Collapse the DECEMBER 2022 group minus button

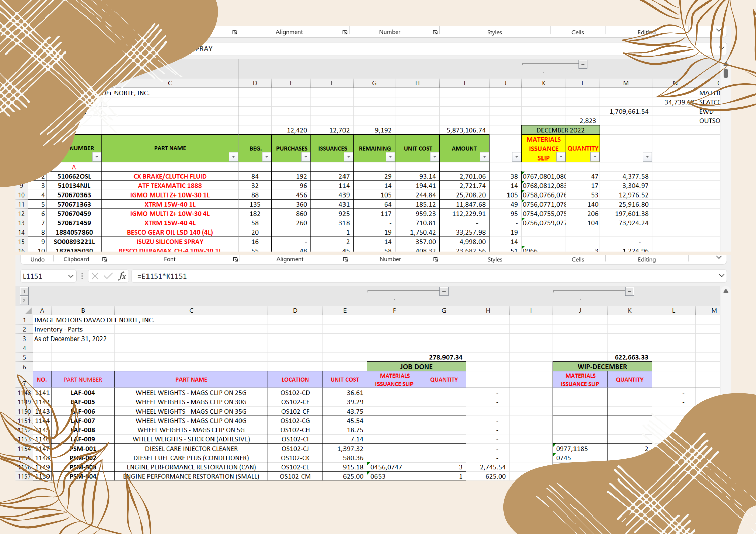pos(583,64)
